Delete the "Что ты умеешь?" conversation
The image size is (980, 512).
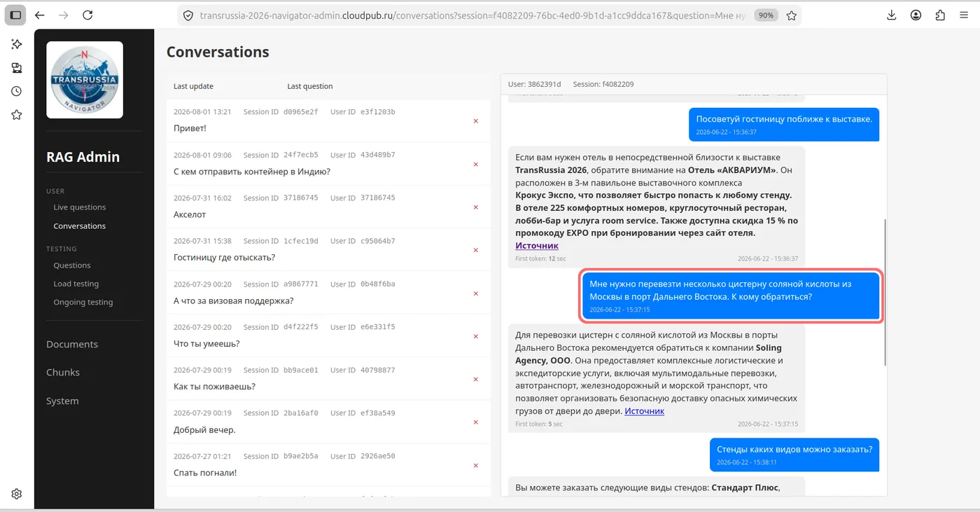click(x=476, y=336)
